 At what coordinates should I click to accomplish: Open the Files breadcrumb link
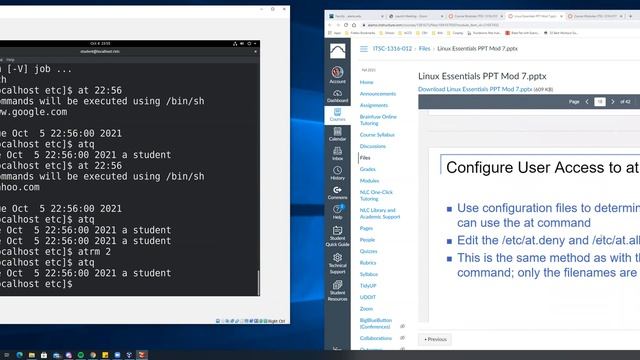424,49
